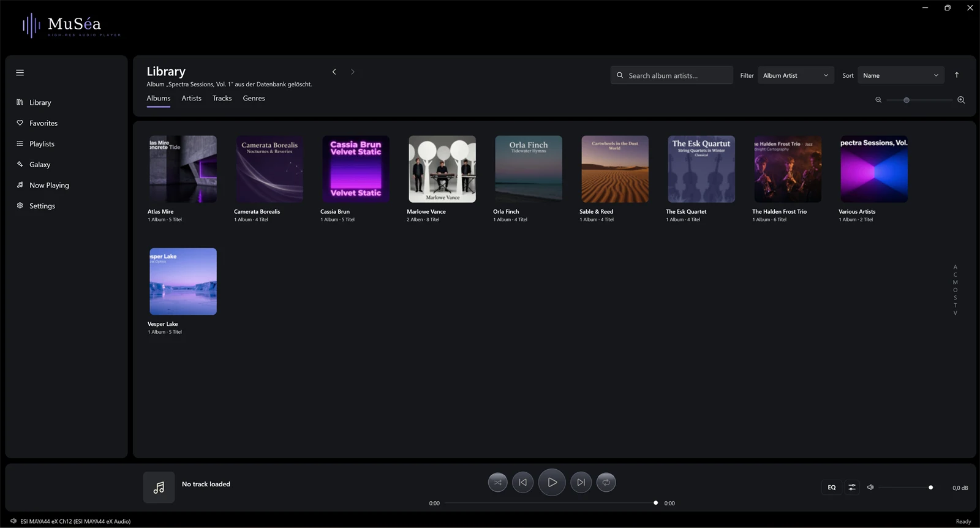Open the Camerata Borealis thumbnail
Image resolution: width=980 pixels, height=528 pixels.
click(x=269, y=169)
